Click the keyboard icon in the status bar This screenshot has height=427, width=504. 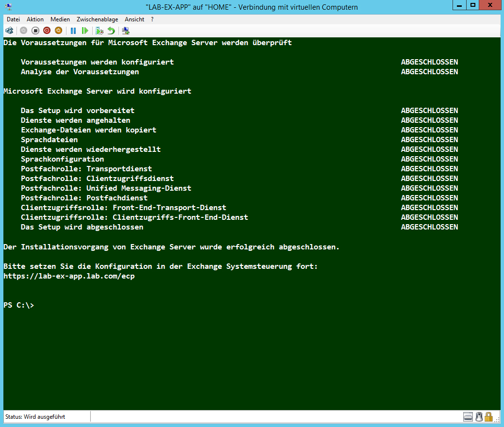click(468, 416)
